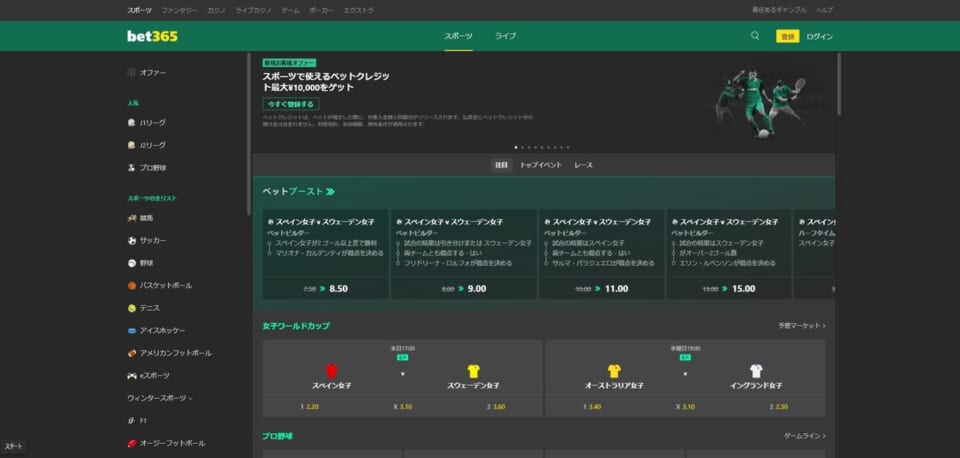The image size is (960, 458).
Task: Select the soccer ball サッカー icon
Action: pyautogui.click(x=131, y=241)
